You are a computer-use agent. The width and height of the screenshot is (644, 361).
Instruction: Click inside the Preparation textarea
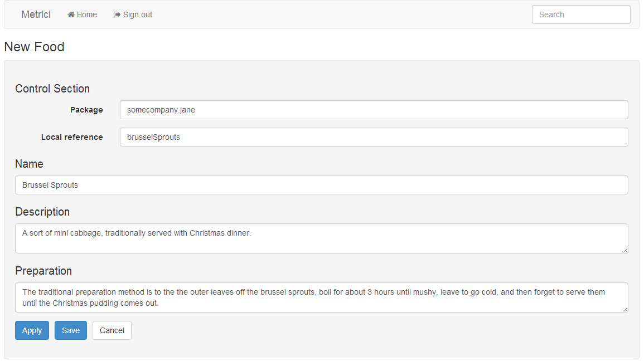pos(322,297)
